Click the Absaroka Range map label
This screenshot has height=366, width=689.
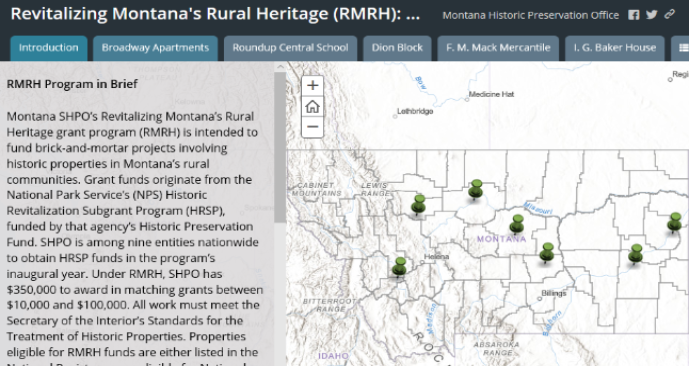point(496,348)
